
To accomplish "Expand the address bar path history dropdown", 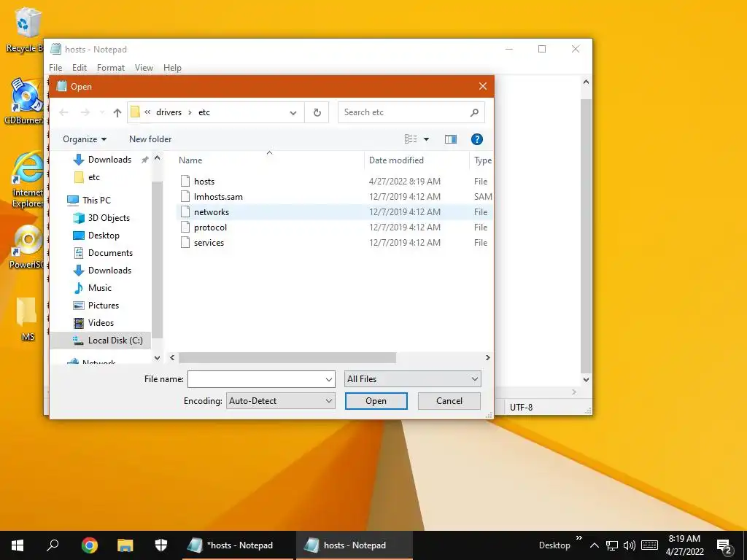I will (293, 113).
